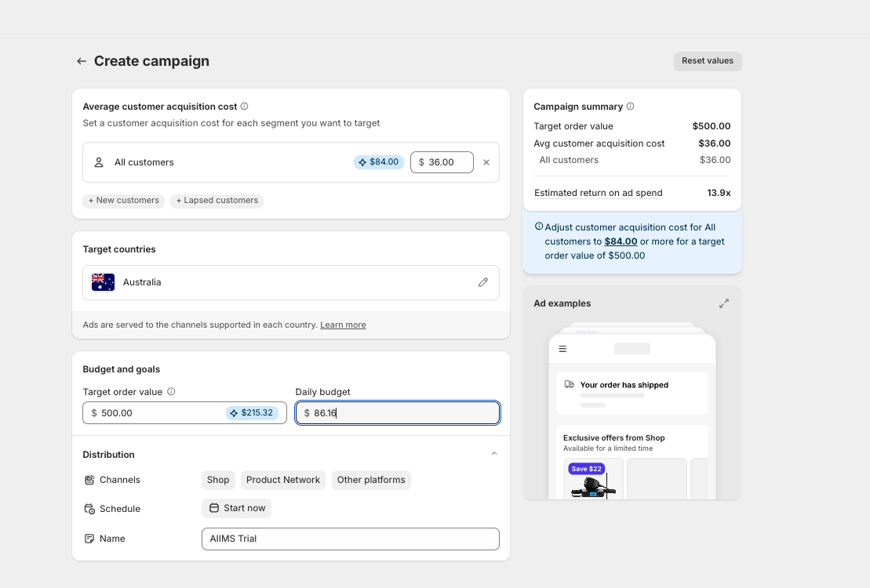Open info tooltip for Campaign summary
870x588 pixels.
[x=630, y=107]
